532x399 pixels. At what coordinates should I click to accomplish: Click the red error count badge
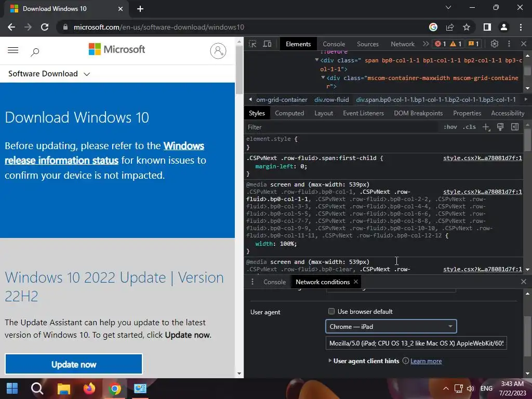(441, 44)
